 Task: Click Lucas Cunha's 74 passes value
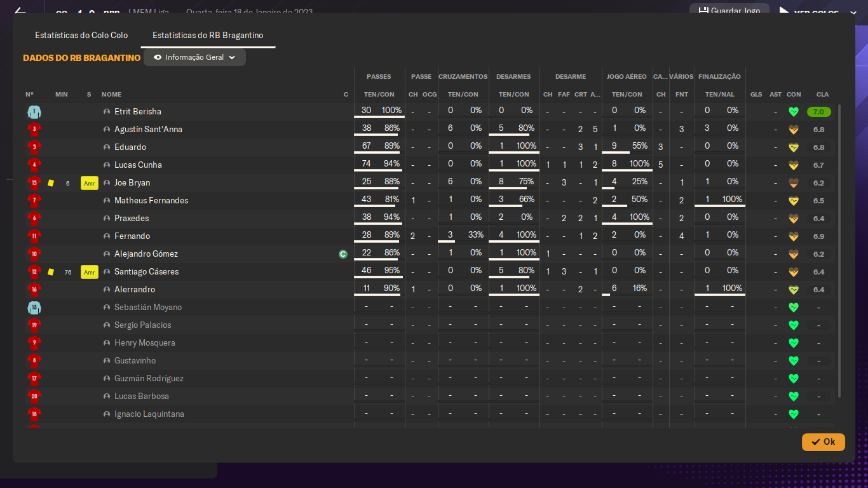(x=366, y=164)
